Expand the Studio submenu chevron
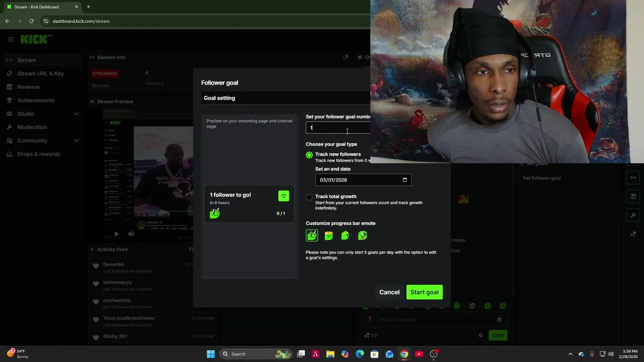 76,114
